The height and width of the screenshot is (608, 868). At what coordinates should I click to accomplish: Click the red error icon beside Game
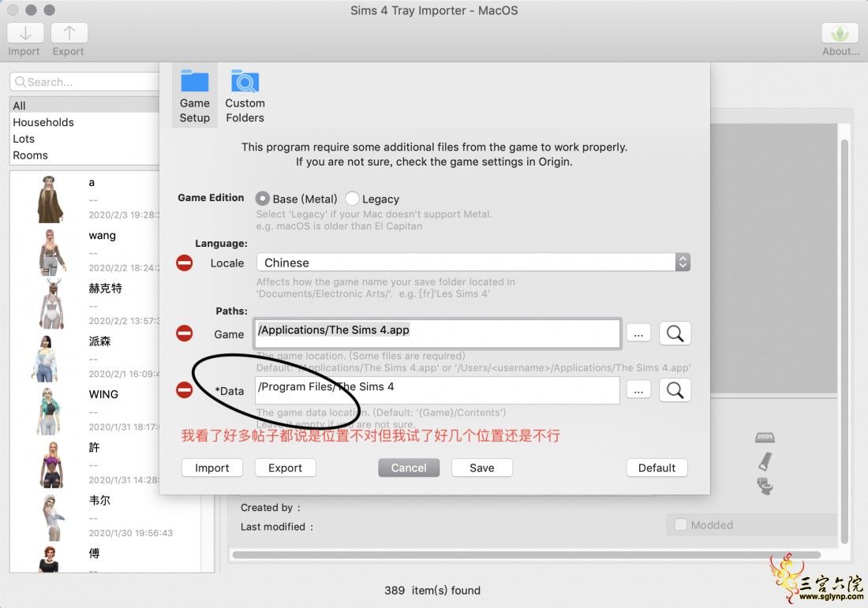coord(185,334)
